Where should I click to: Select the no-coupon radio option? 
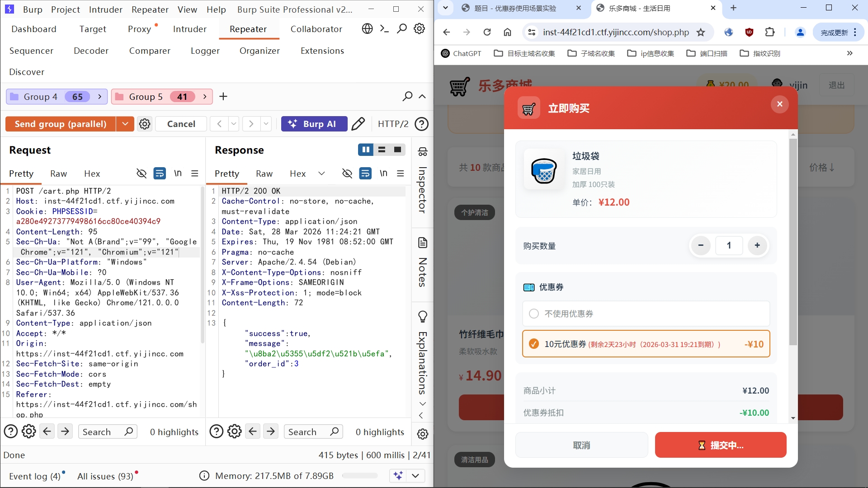point(534,314)
